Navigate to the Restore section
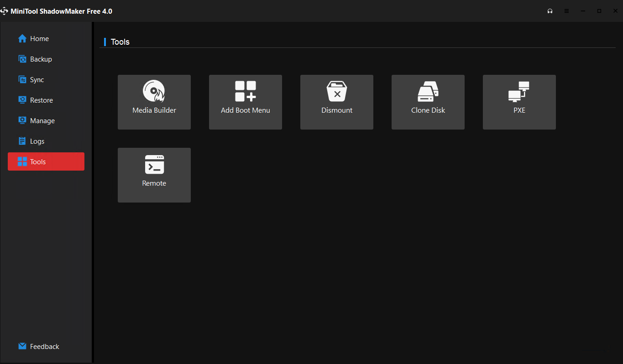Image resolution: width=623 pixels, height=364 pixels. pyautogui.click(x=46, y=100)
